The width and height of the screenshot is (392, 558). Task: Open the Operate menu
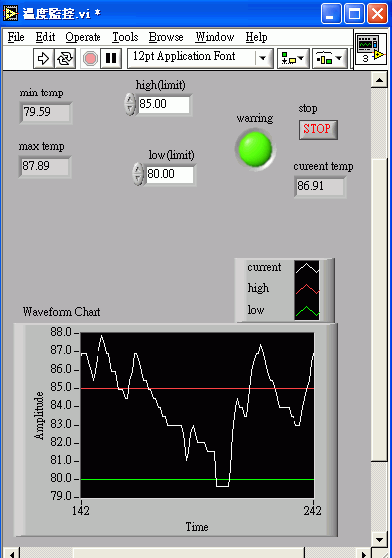click(83, 37)
